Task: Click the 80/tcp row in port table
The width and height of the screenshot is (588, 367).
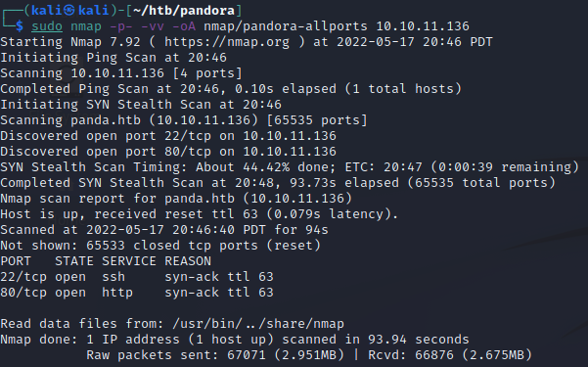Action: (x=137, y=293)
